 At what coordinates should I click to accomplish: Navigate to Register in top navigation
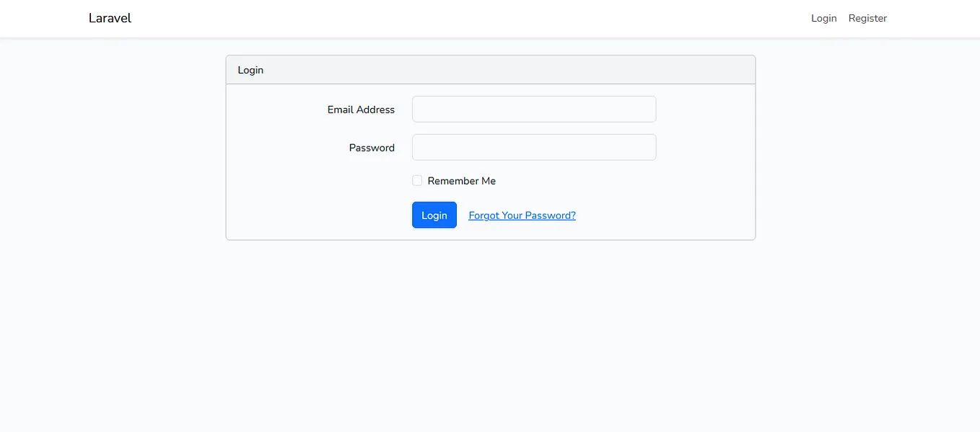867,18
